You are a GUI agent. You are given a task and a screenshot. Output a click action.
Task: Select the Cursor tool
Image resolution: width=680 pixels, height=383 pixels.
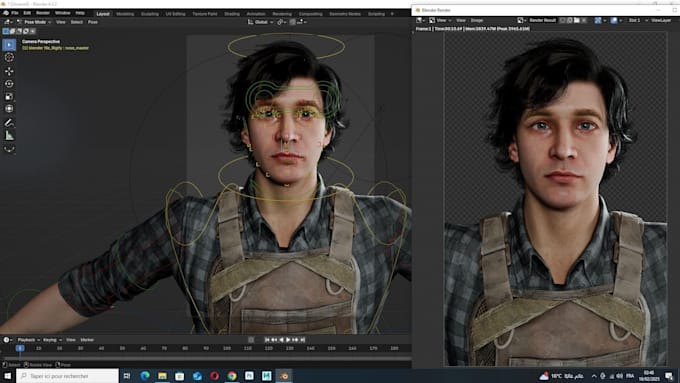(x=9, y=57)
